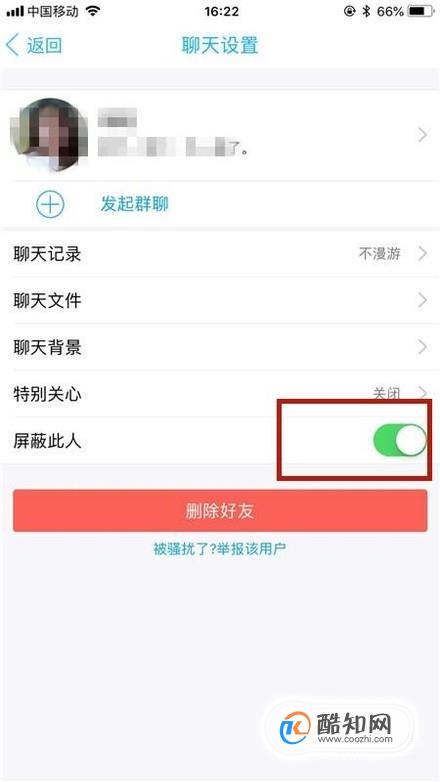The image size is (440, 782).
Task: Tap the rotation lock status icon
Action: coord(349,11)
